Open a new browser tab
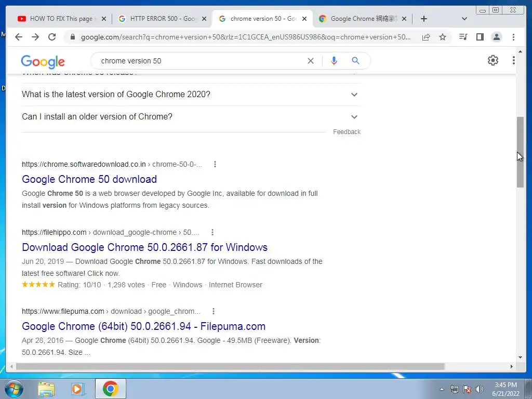The height and width of the screenshot is (399, 532). 424,19
